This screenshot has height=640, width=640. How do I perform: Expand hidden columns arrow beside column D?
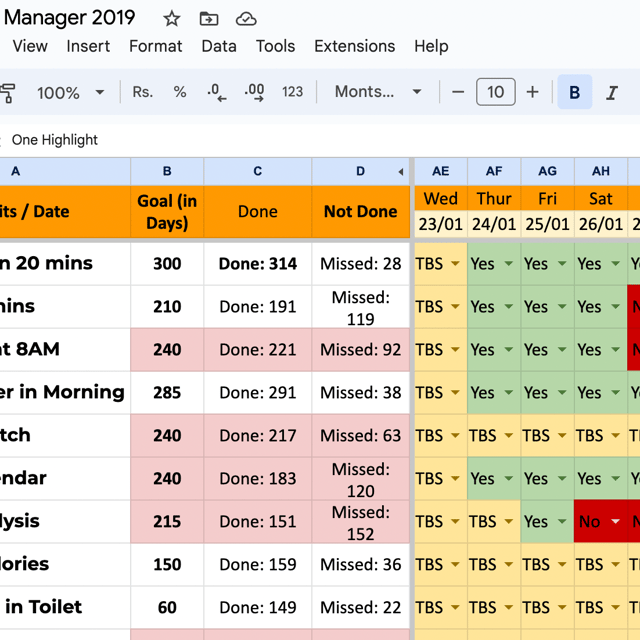[x=401, y=172]
